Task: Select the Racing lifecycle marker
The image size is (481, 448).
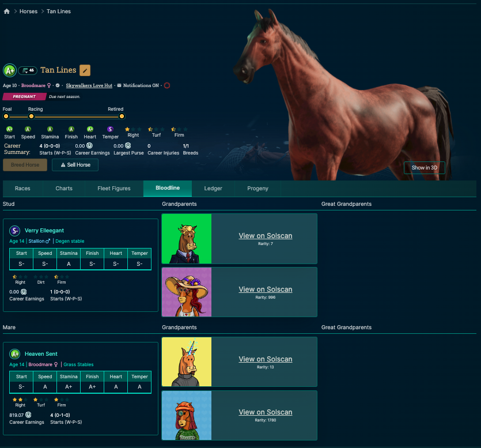Action: click(x=31, y=116)
